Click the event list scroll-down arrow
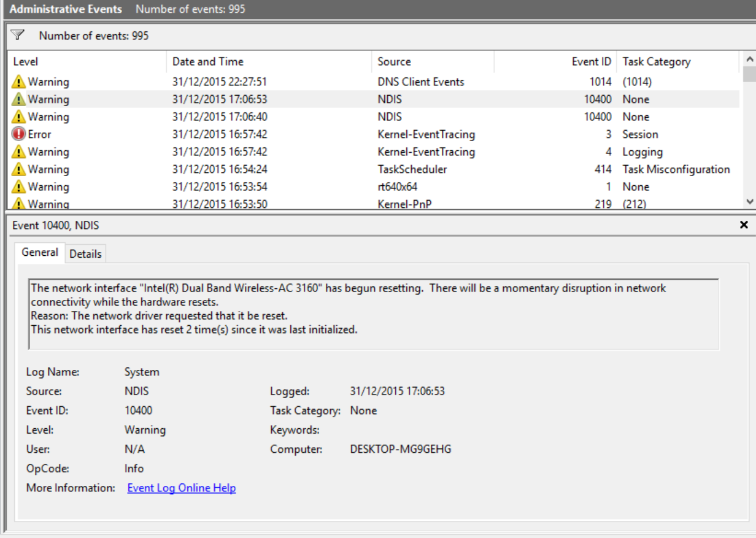Viewport: 756px width, 538px height. click(749, 201)
